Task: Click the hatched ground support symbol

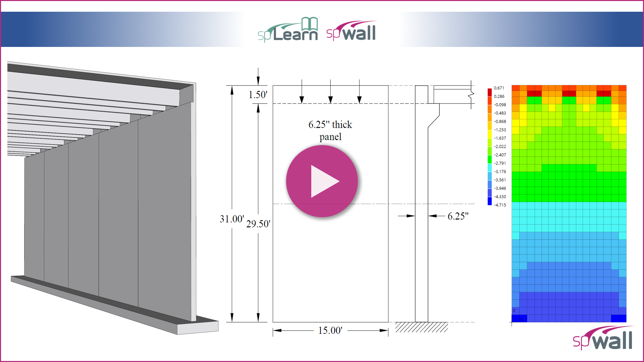Action: tap(421, 327)
